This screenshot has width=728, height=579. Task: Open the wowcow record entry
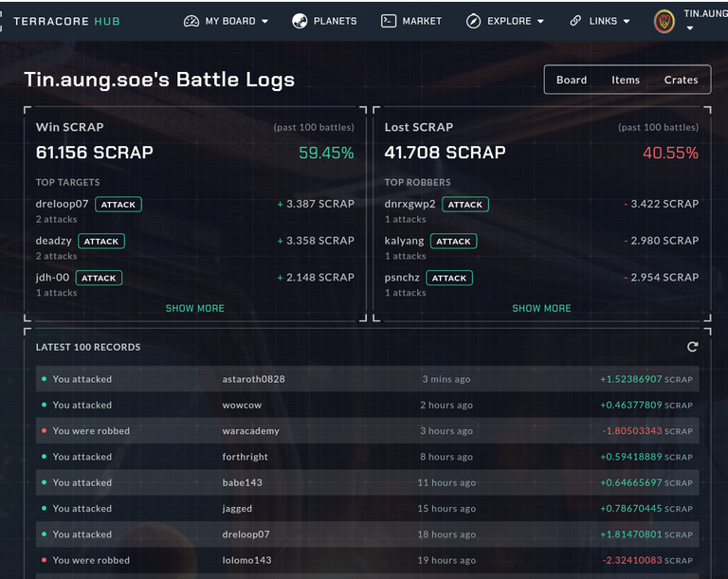(367, 405)
